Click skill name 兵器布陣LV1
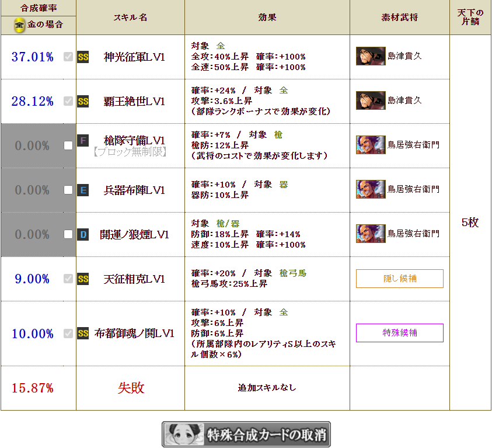This screenshot has height=448, width=492. pyautogui.click(x=134, y=190)
